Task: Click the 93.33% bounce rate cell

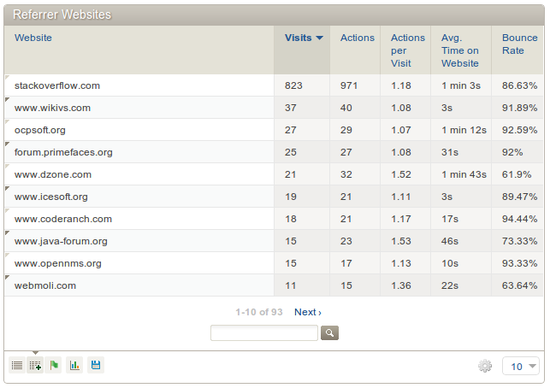Action: tap(519, 263)
